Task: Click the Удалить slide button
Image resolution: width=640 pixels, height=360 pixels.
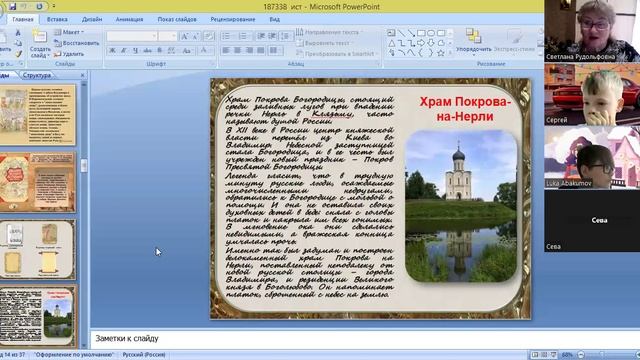Action: [x=69, y=53]
